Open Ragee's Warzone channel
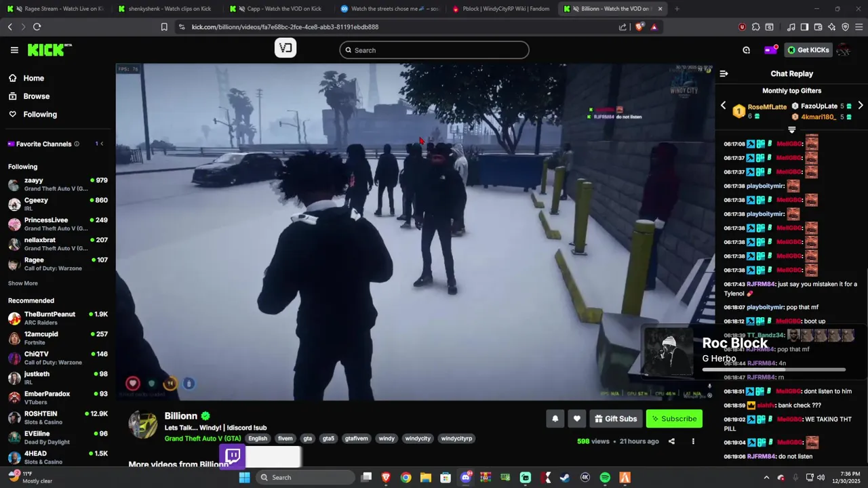The height and width of the screenshot is (488, 868). click(58, 264)
